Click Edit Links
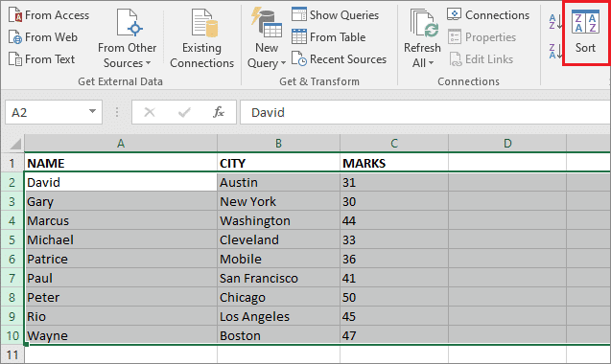Image resolution: width=611 pixels, height=364 pixels. point(481,59)
